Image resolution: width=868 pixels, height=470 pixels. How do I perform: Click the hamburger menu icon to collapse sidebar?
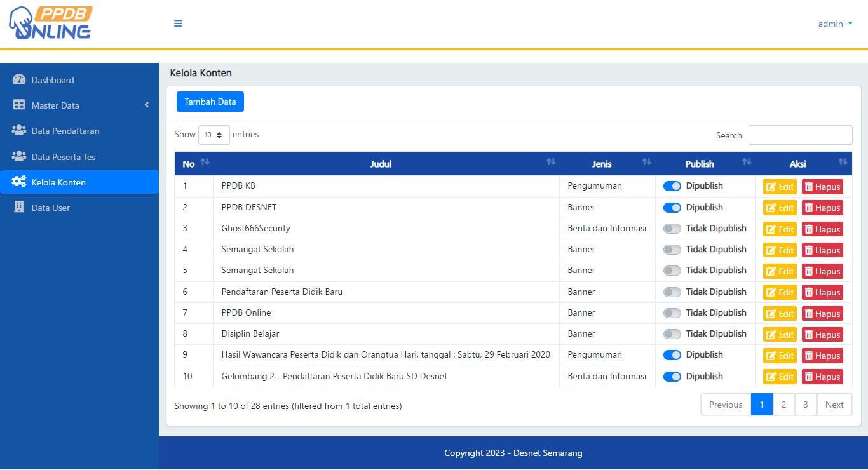click(178, 23)
